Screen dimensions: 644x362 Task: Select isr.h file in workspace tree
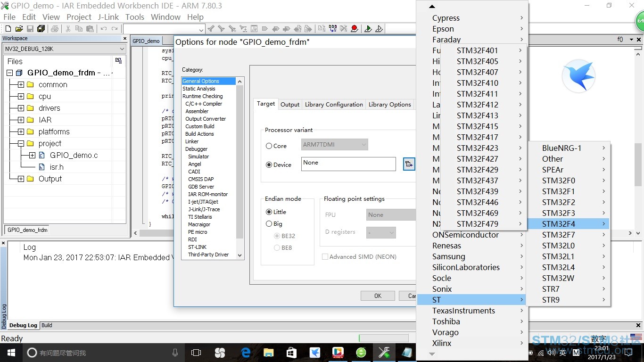click(x=57, y=167)
